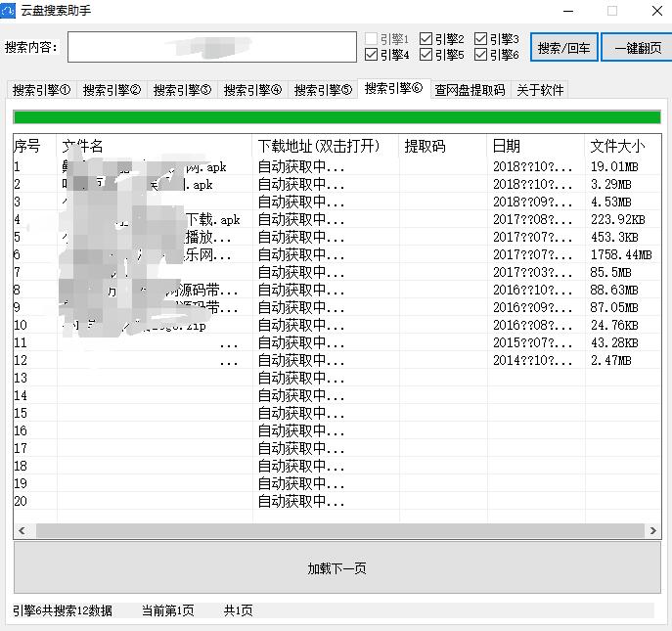The height and width of the screenshot is (631, 672).
Task: Click 自动获取中 link in row 20
Action: click(301, 501)
